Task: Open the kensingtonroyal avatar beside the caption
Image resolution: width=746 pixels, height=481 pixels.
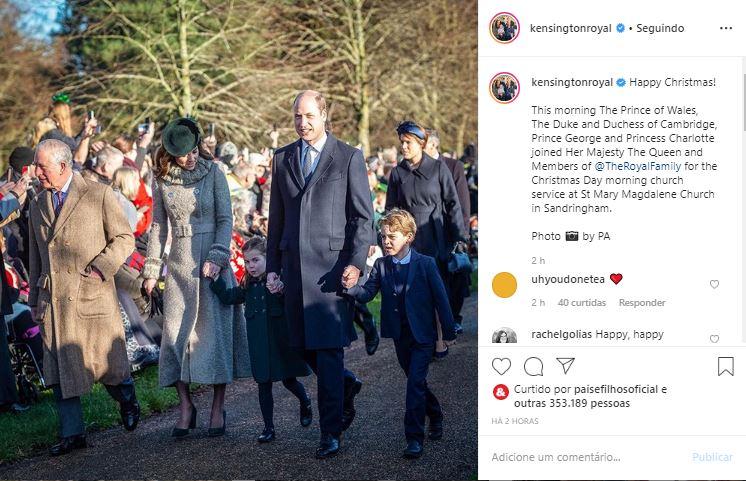Action: (504, 88)
